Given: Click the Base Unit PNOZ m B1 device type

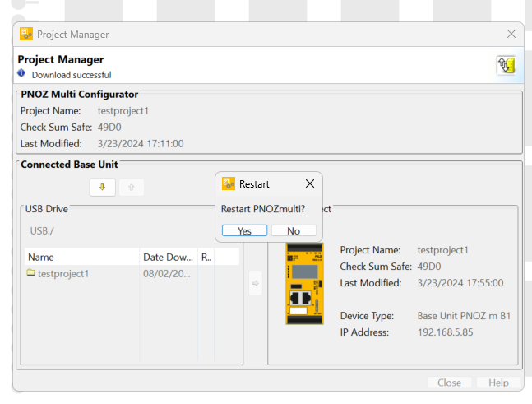Looking at the screenshot, I should (464, 316).
